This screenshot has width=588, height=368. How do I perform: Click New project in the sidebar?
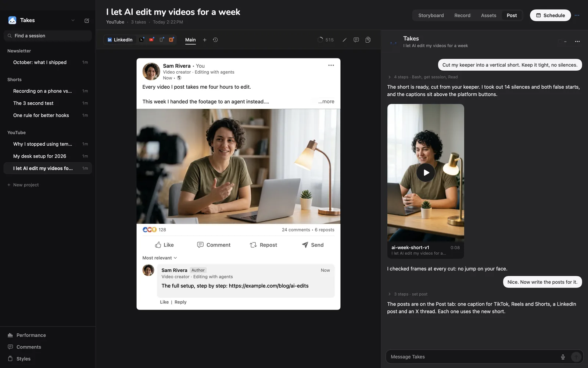(23, 185)
